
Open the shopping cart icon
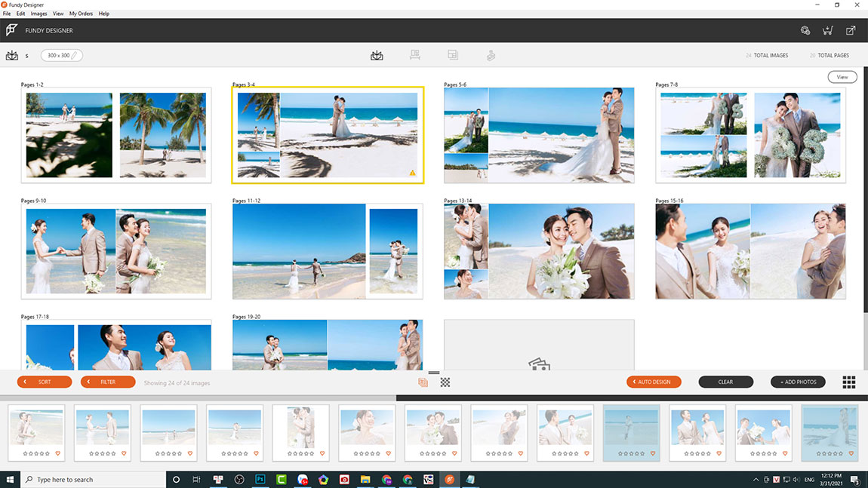click(827, 30)
